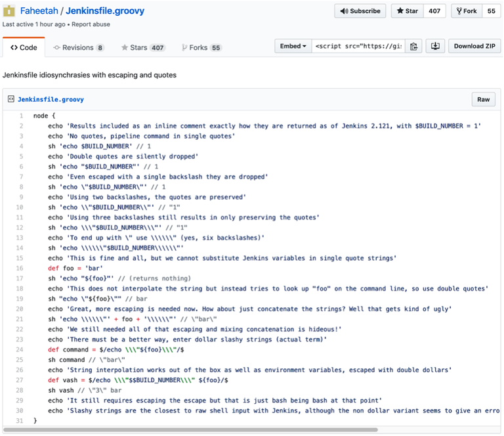The height and width of the screenshot is (436, 504).
Task: Click Download ZIP button
Action: [x=474, y=46]
